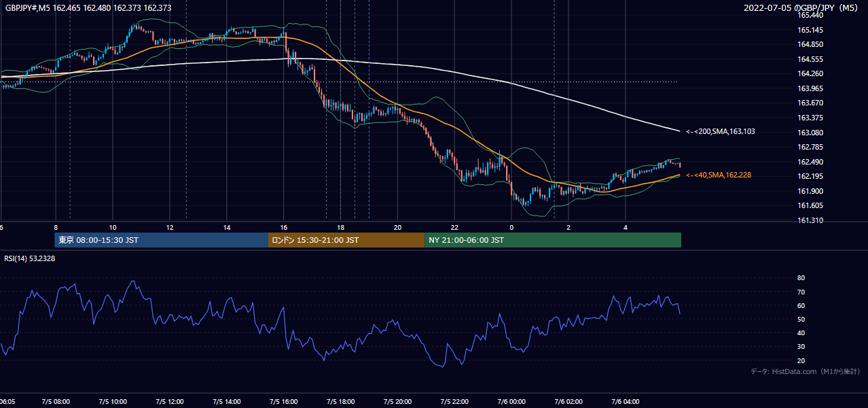The width and height of the screenshot is (868, 408).
Task: Click hour tick 14 under price chart
Action: point(227,228)
